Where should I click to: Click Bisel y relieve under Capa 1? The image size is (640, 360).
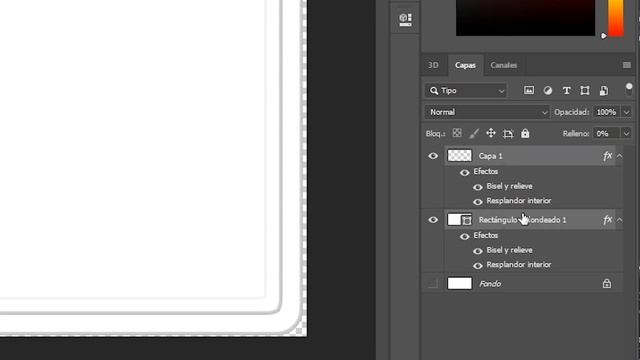(509, 186)
